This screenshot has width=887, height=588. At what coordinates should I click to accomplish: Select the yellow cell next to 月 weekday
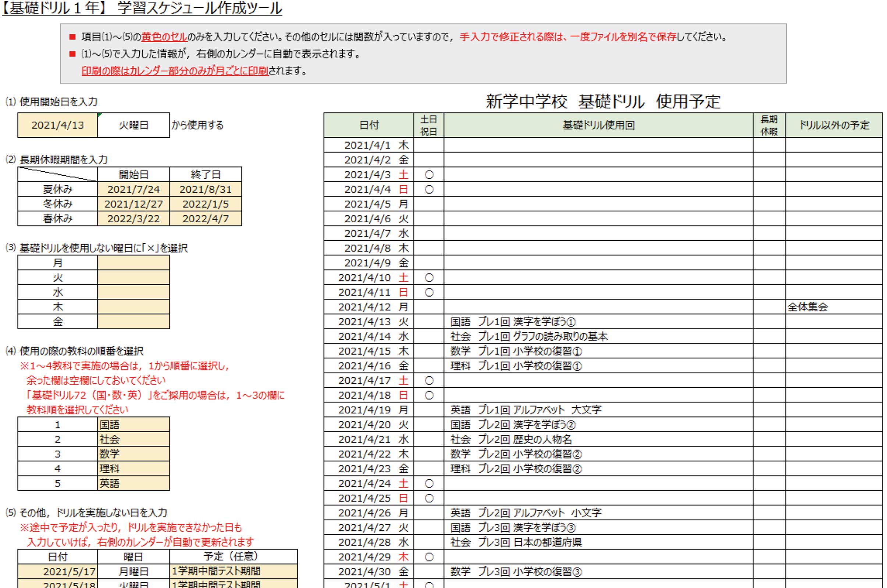[133, 262]
